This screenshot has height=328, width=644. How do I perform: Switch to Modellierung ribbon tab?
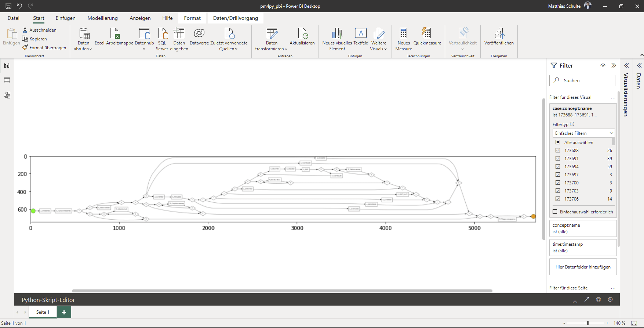[x=103, y=18]
